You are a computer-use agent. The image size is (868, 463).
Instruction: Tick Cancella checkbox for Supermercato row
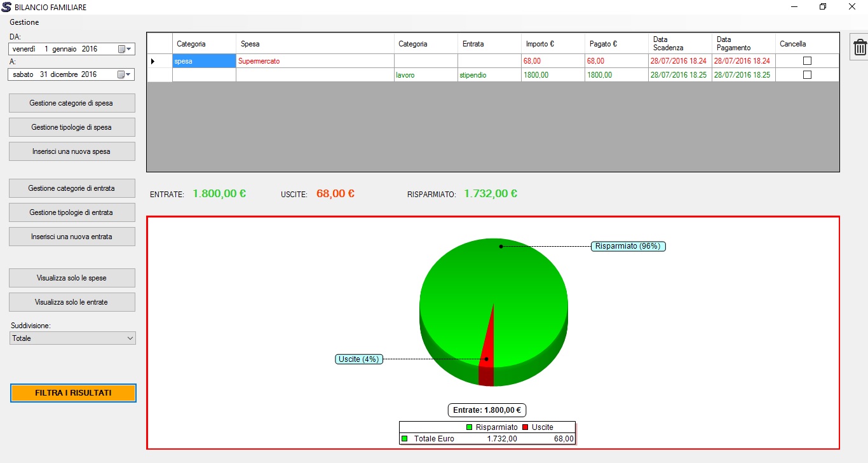(x=808, y=61)
